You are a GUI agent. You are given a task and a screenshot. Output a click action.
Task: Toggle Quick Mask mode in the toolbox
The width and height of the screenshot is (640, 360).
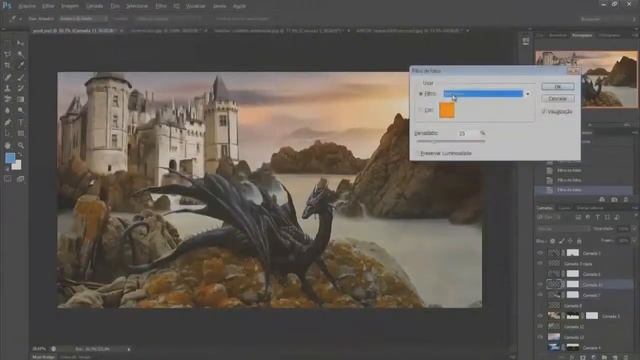click(x=7, y=179)
